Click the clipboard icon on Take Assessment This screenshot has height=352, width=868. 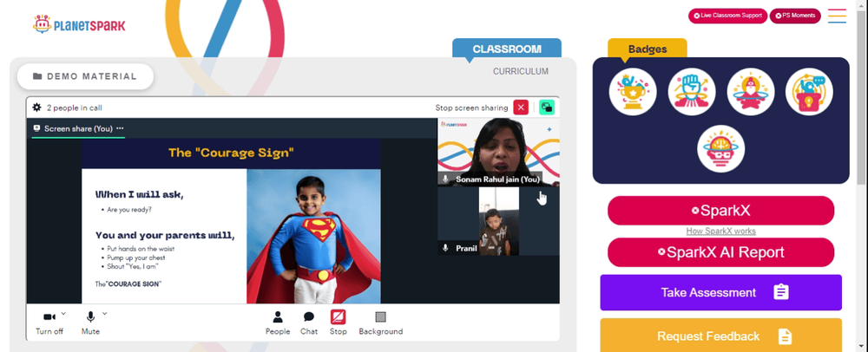[x=780, y=292]
